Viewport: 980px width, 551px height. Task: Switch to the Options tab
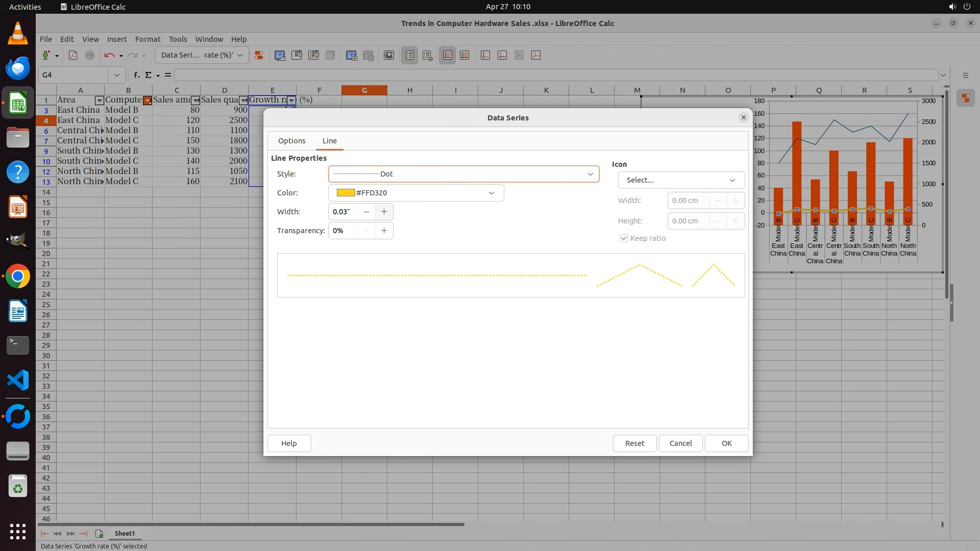[x=291, y=141]
